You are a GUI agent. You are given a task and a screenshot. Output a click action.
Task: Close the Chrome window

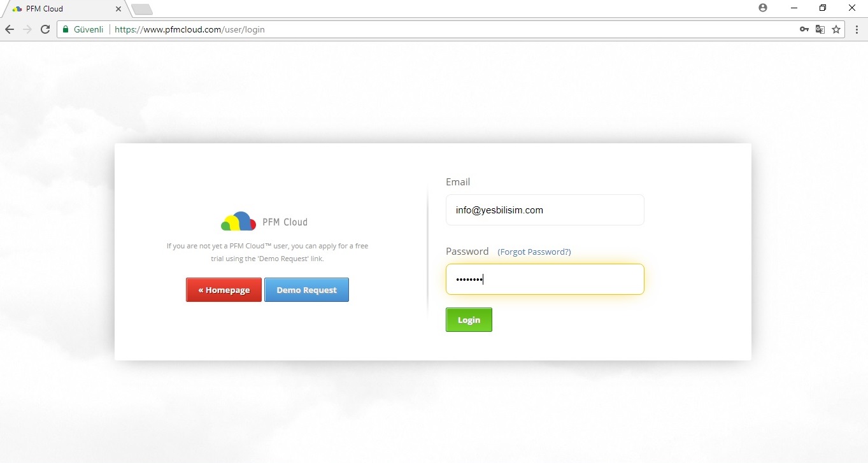(852, 8)
